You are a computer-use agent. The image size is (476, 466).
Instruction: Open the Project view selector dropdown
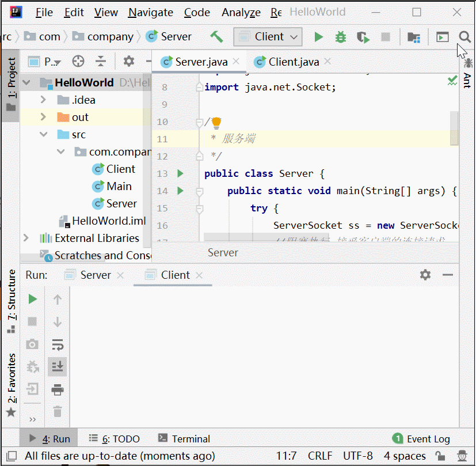point(45,62)
